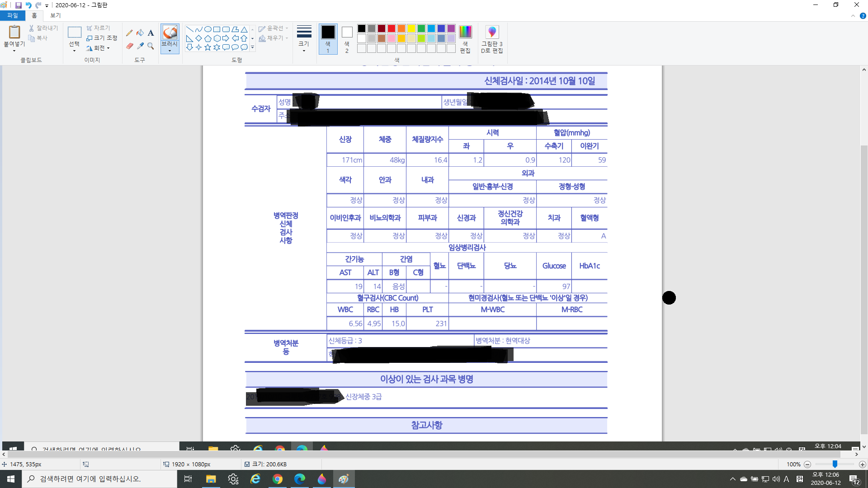Choose the oval shape
Screen dimensions: 868x488
[208, 29]
